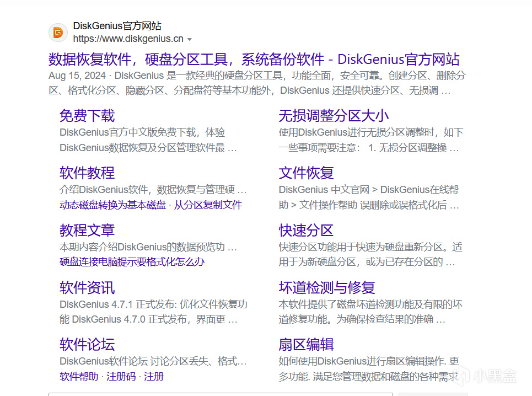
Task: Open the 软件论坛 sitelink
Action: [87, 344]
